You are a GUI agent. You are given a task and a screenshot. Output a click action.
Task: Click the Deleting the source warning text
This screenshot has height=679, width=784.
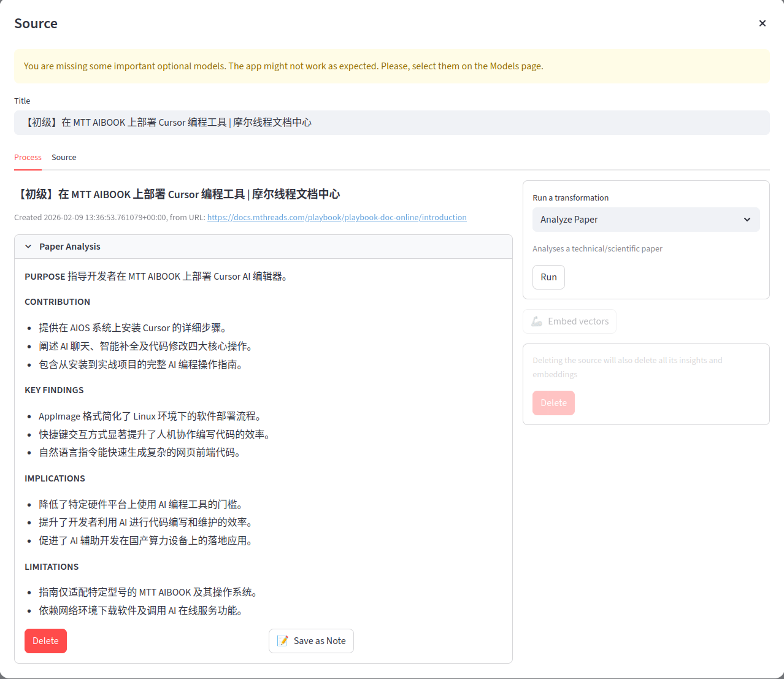(628, 367)
